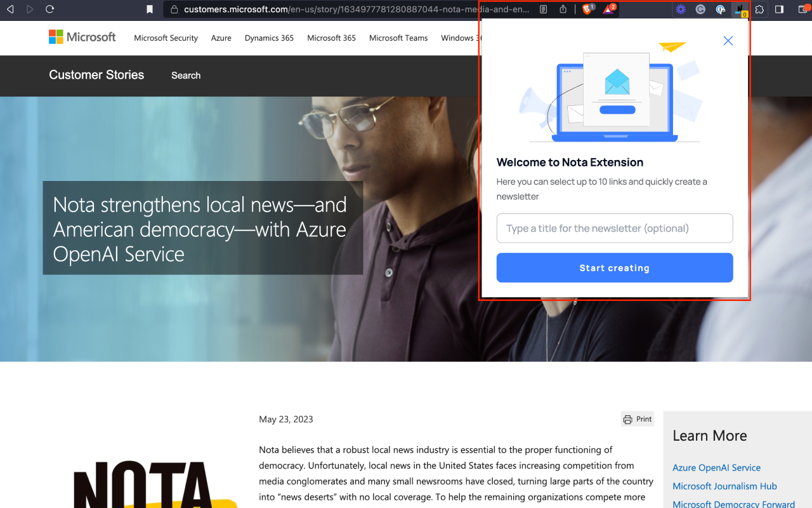This screenshot has width=812, height=508.
Task: Click Search in Customer Stories bar
Action: (186, 76)
